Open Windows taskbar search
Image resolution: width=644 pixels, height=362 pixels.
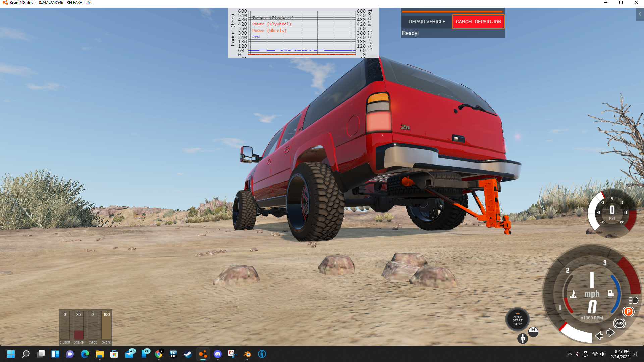coord(26,354)
